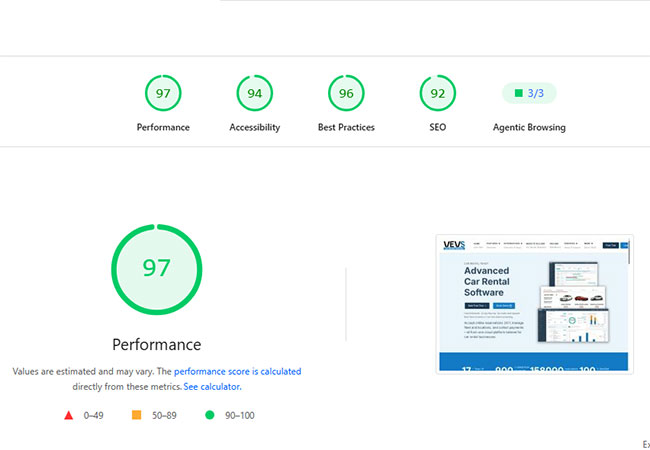Open the Accessibility score gauge 94
The height and width of the screenshot is (450, 650).
pyautogui.click(x=255, y=93)
